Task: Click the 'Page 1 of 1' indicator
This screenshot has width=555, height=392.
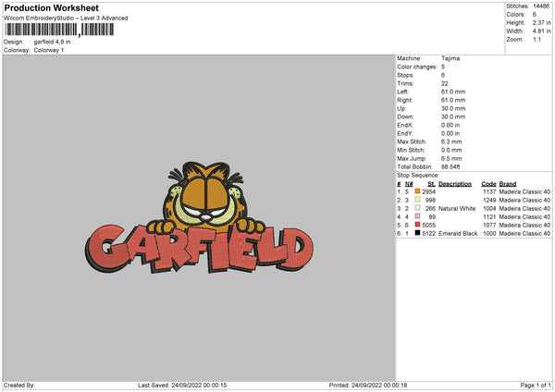Action: point(536,386)
